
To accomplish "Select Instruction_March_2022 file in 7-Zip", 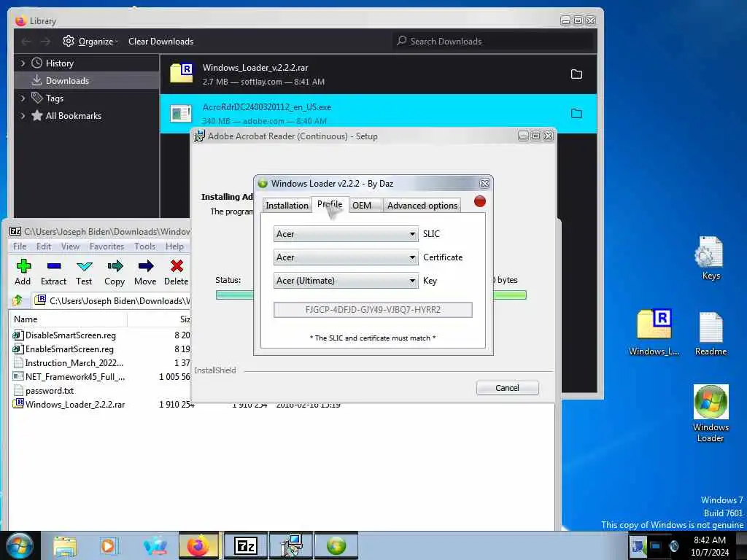I will coord(74,363).
